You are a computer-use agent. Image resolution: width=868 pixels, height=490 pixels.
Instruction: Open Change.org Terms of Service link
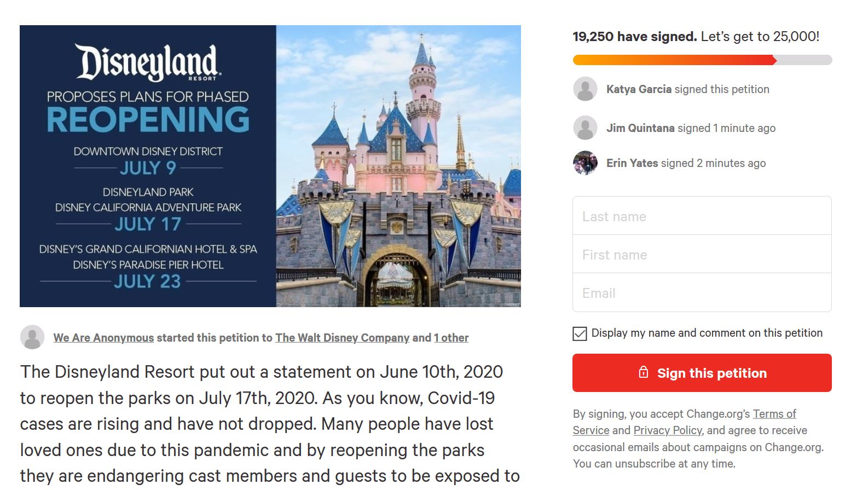tap(774, 414)
